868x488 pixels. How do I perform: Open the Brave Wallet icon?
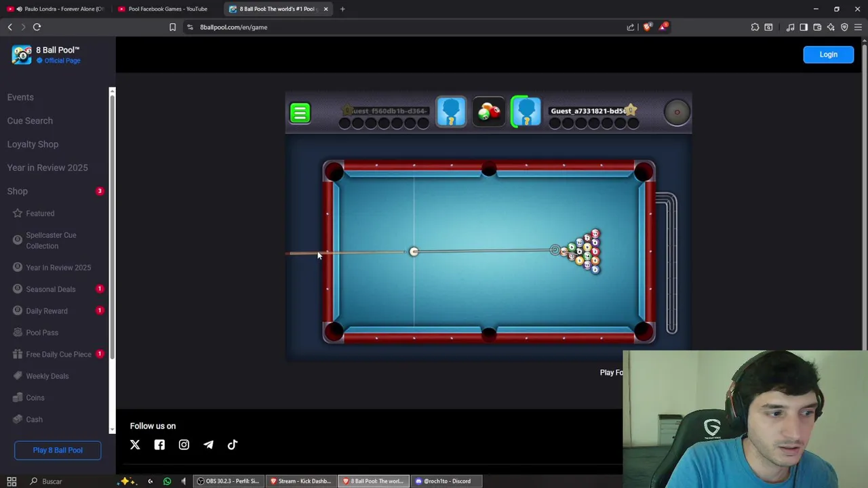pos(817,27)
